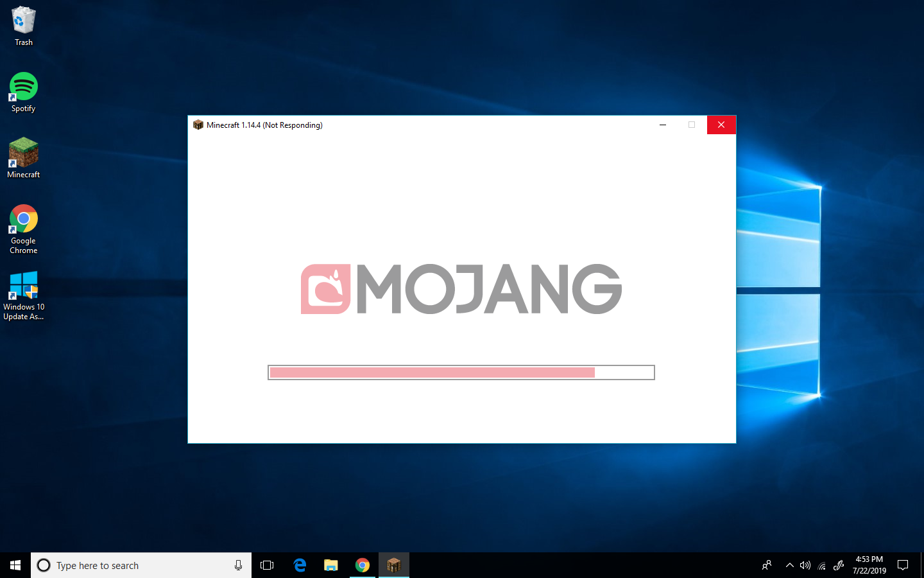Click the Mojang logo in Minecraft
The image size is (924, 578).
[461, 289]
